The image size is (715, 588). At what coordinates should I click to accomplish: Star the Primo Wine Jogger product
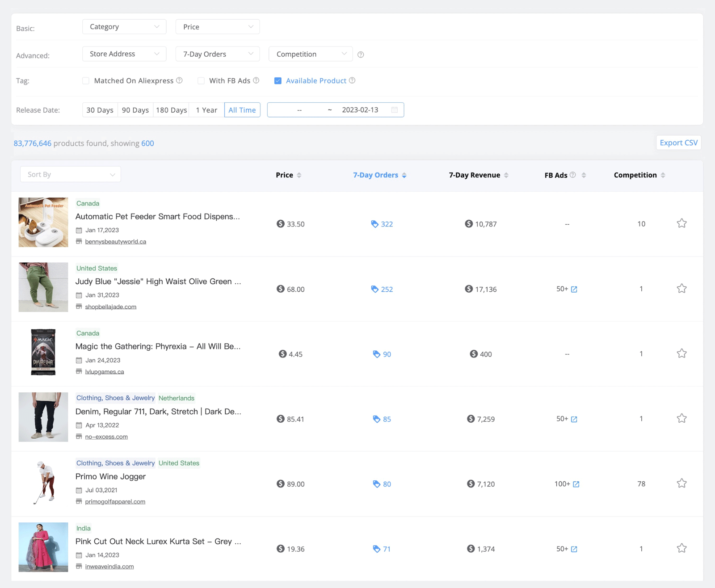pos(681,483)
